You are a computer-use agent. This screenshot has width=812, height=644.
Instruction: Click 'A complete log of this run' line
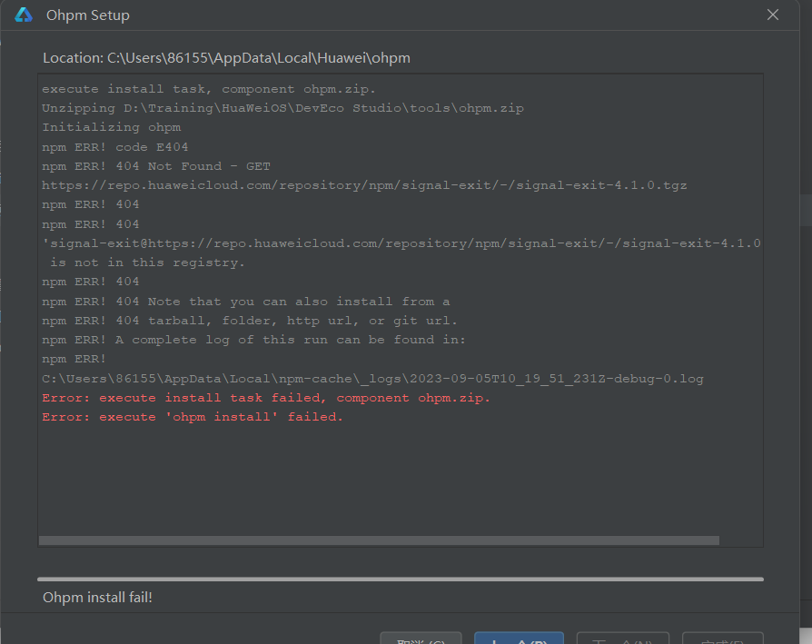(253, 340)
